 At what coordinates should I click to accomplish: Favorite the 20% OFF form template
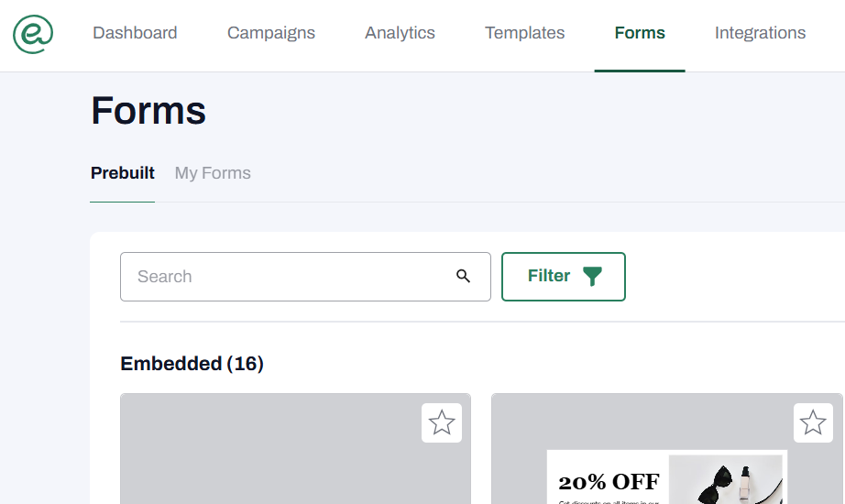click(813, 422)
